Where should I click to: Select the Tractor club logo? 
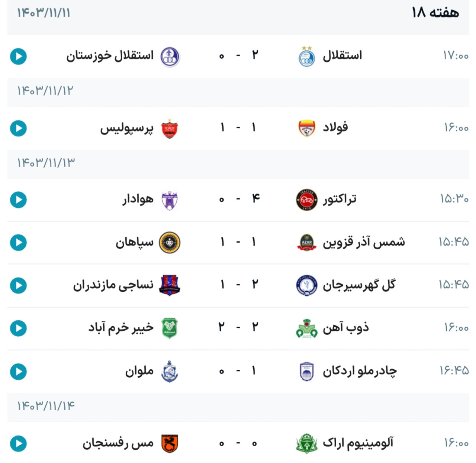pos(307,200)
